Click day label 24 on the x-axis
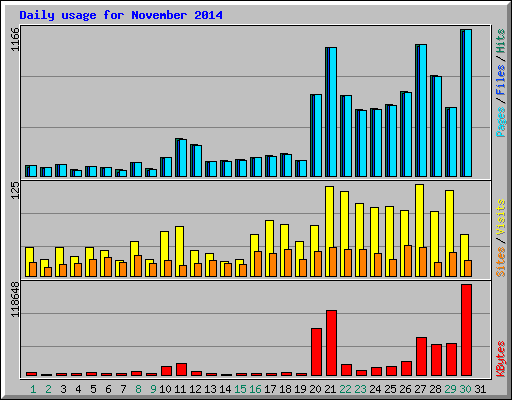512x400 pixels. [375, 389]
